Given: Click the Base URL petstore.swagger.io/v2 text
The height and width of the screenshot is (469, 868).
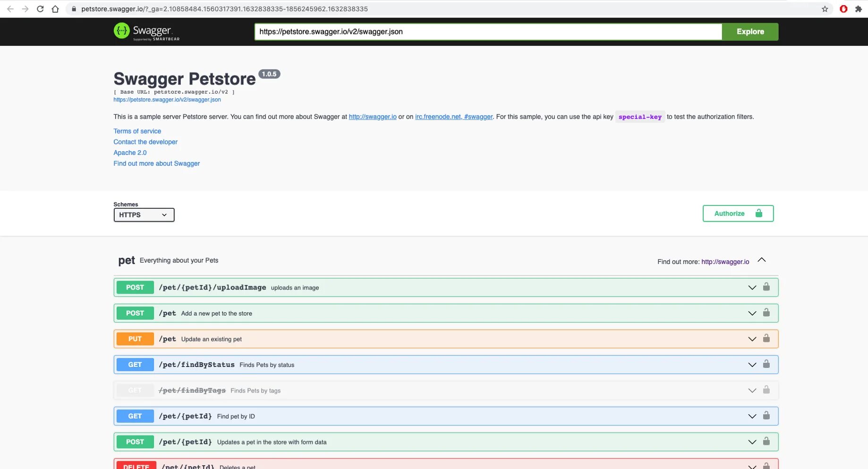Looking at the screenshot, I should (x=174, y=92).
